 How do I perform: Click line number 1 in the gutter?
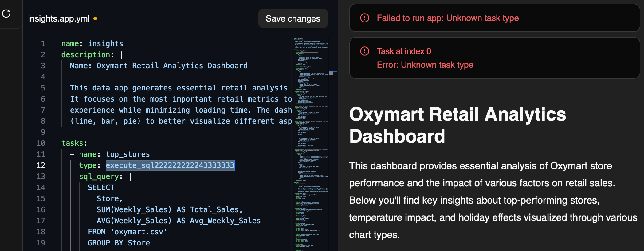pos(43,44)
